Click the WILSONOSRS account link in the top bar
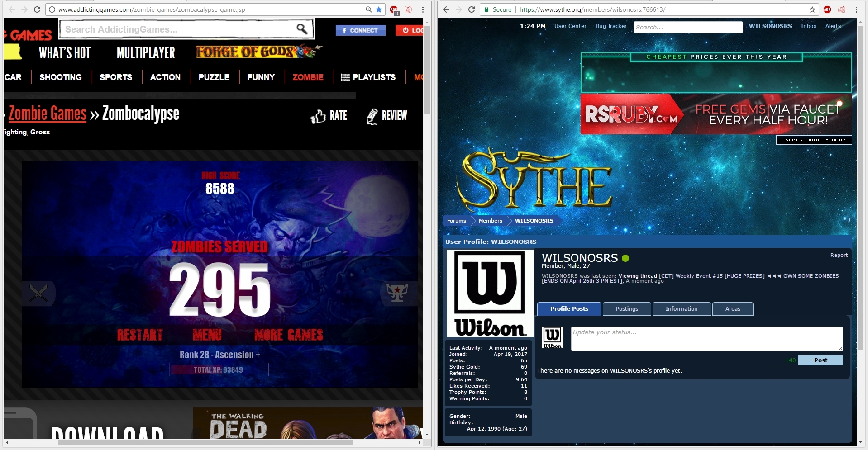 coord(770,26)
